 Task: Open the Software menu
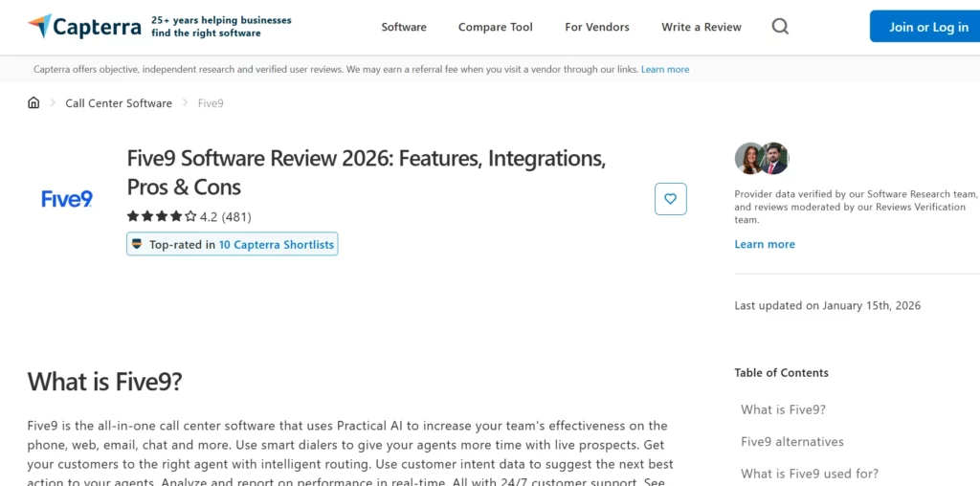[404, 27]
